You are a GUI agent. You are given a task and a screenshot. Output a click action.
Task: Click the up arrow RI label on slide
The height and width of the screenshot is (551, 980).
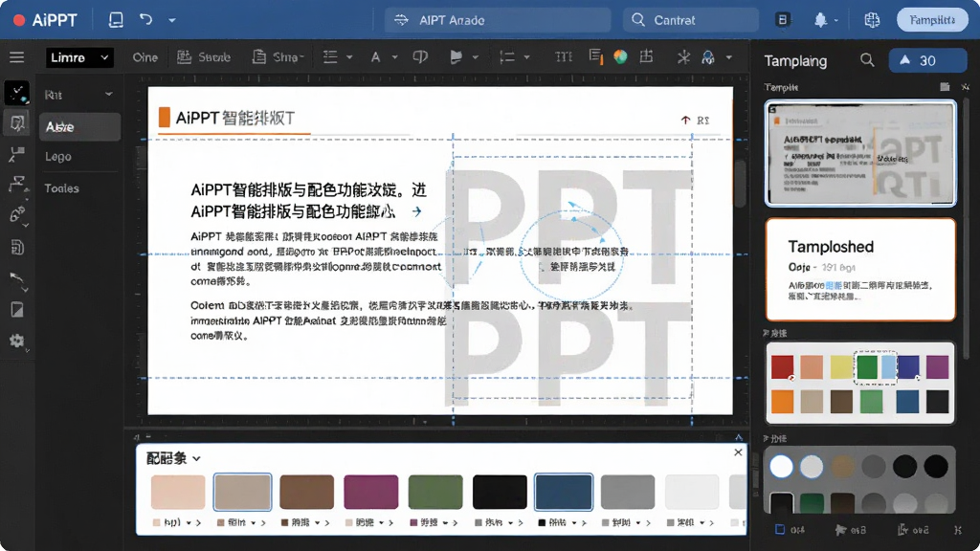tap(695, 120)
